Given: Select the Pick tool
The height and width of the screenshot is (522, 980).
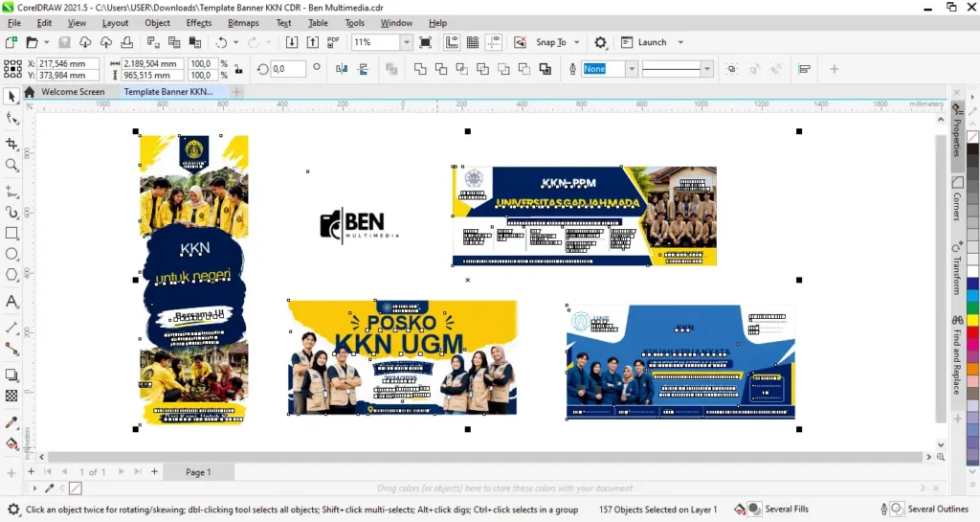Looking at the screenshot, I should click(x=11, y=97).
